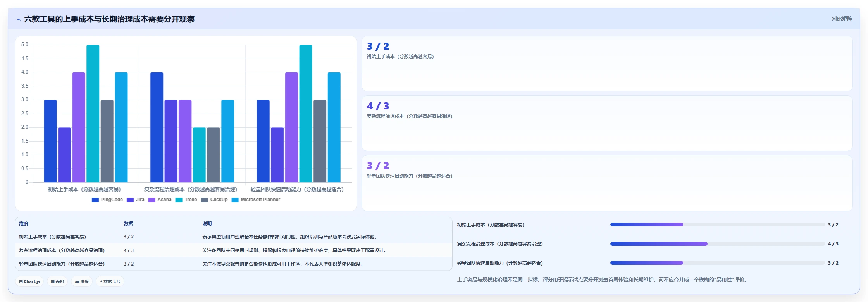Click the 5.0 y-axis tick label
This screenshot has height=302, width=868.
25,45
